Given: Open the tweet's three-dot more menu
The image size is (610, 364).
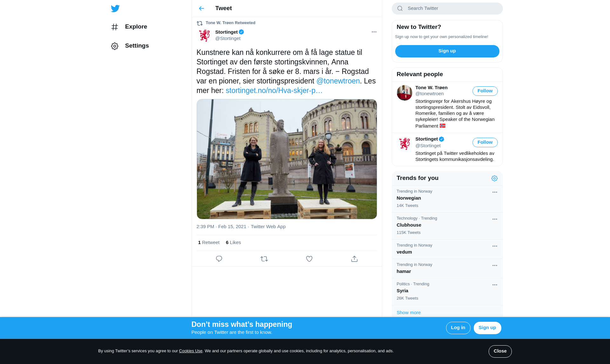Looking at the screenshot, I should point(374,32).
